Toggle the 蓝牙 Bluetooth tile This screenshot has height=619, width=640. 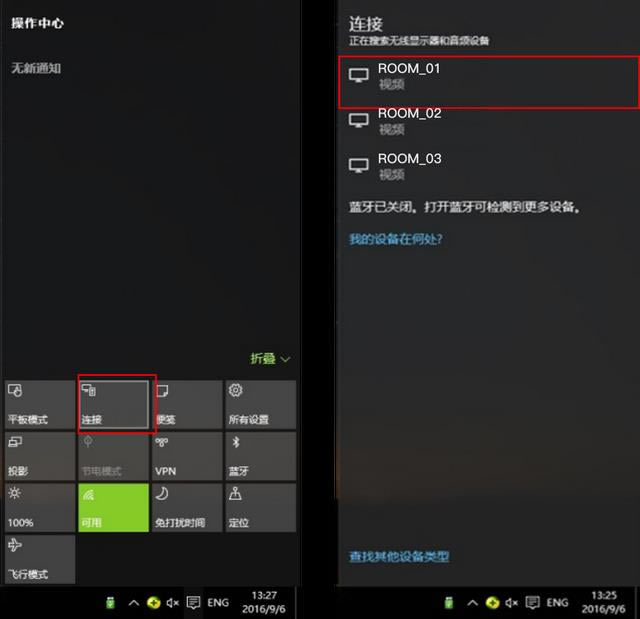pos(260,456)
